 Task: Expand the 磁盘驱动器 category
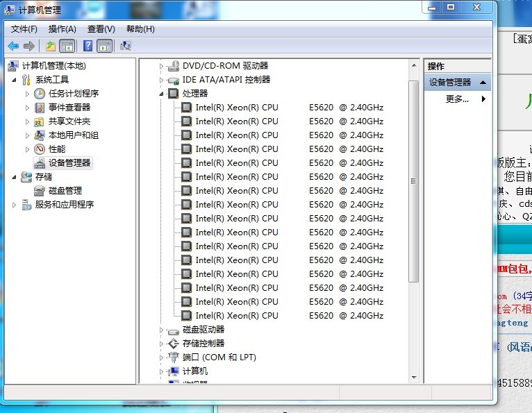coord(161,330)
